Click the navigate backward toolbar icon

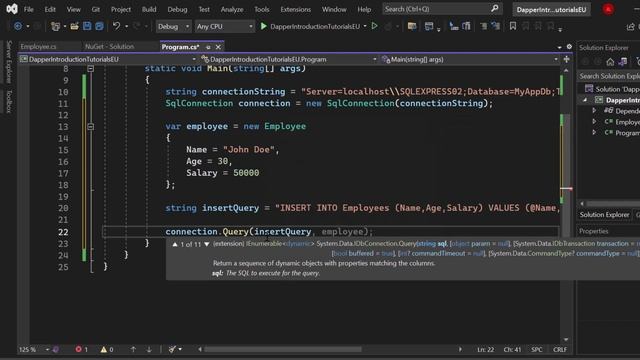(x=18, y=26)
